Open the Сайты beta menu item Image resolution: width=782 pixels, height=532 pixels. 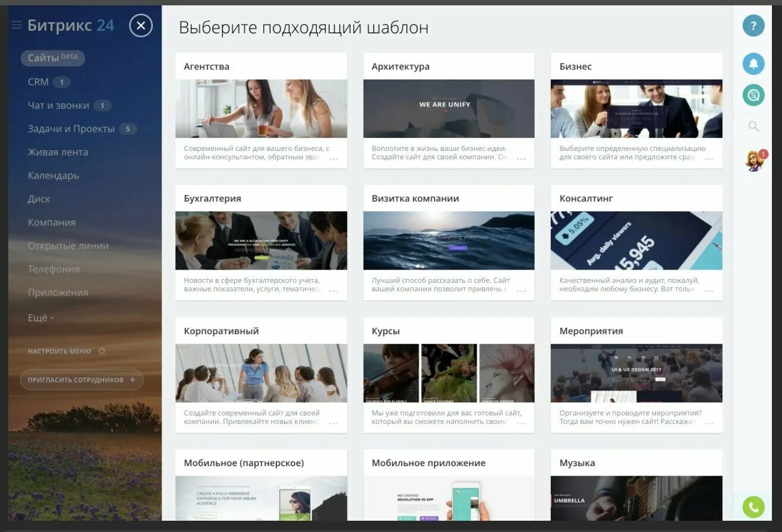53,58
